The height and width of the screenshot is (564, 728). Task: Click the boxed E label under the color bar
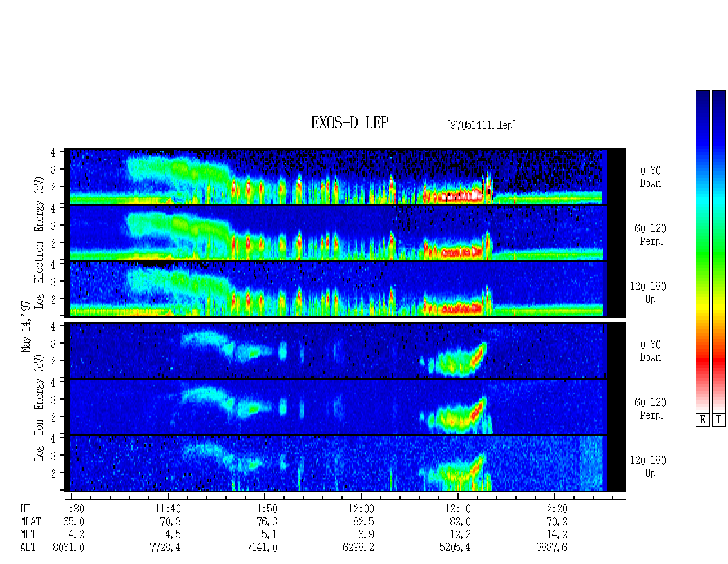point(702,420)
